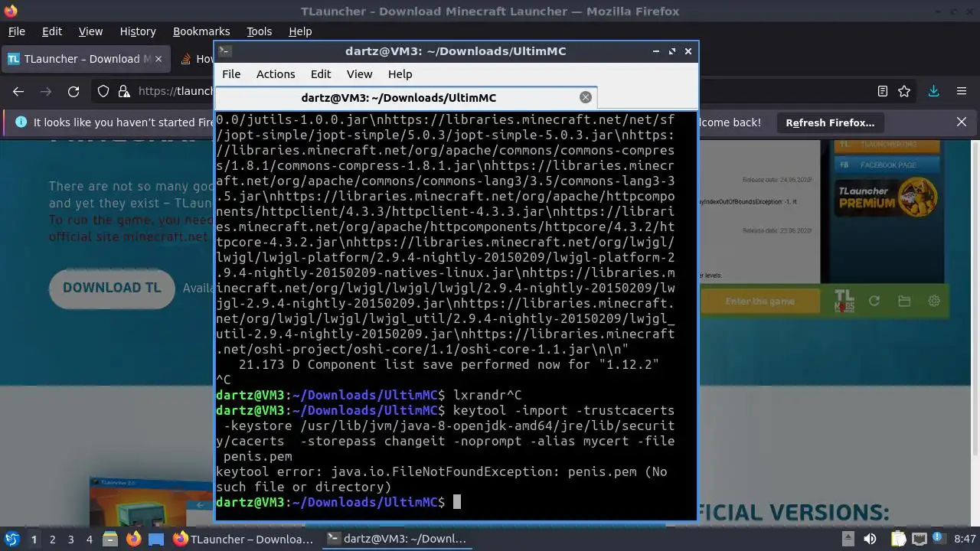The image size is (980, 551).
Task: Open Firefox's File menu
Action: point(16,31)
